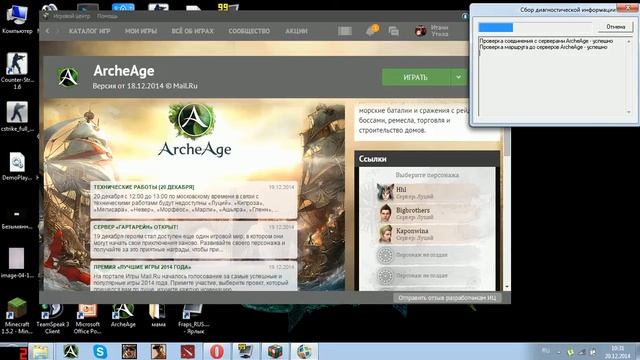Open Skype from the taskbar

coord(100,352)
